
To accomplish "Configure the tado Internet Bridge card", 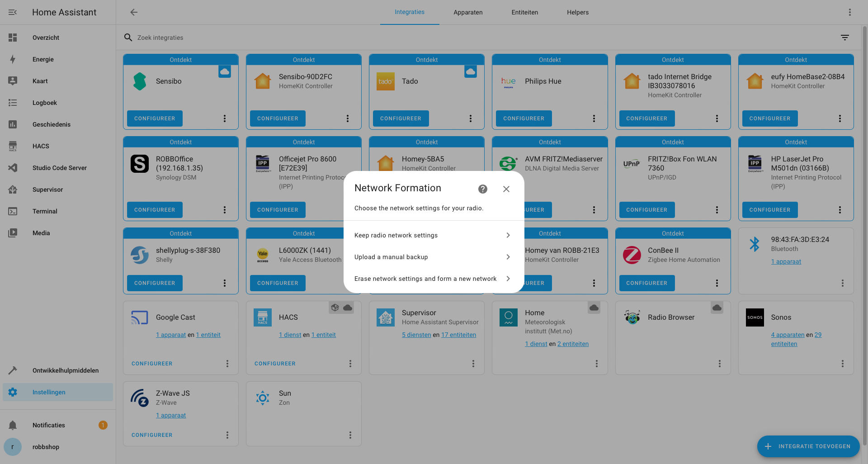I will click(x=646, y=118).
